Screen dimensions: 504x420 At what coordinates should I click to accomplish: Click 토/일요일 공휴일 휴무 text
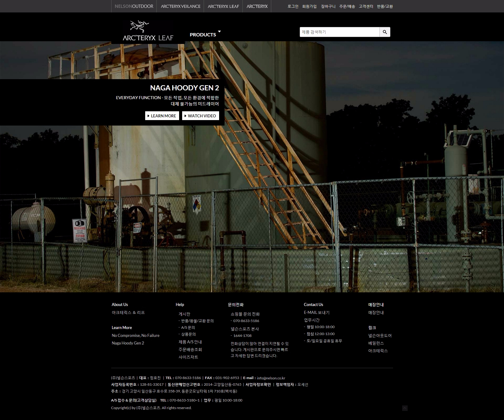(324, 341)
